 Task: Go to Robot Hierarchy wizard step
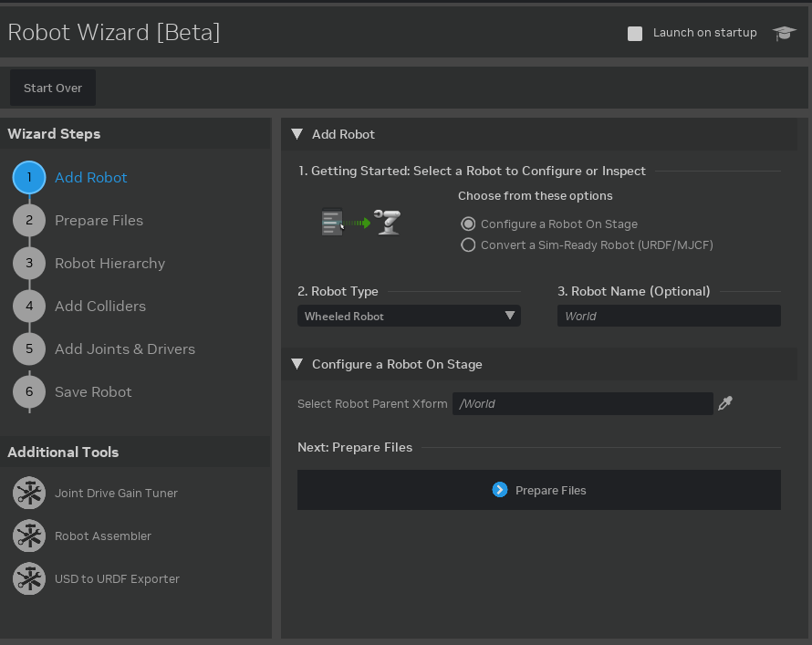click(x=109, y=263)
